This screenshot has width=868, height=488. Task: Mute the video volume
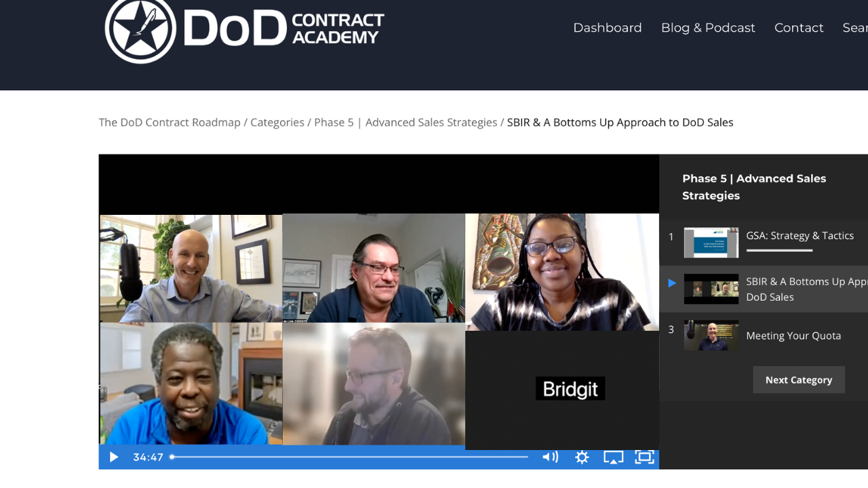click(x=550, y=457)
